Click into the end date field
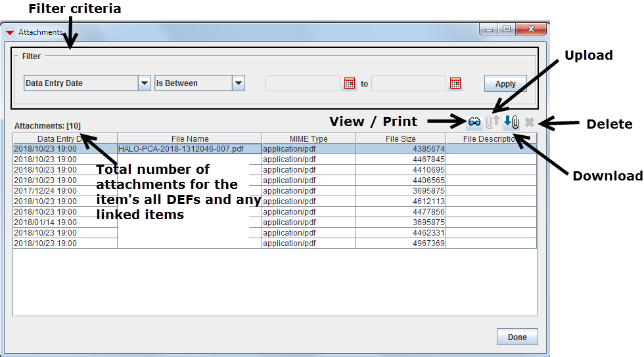 click(409, 83)
